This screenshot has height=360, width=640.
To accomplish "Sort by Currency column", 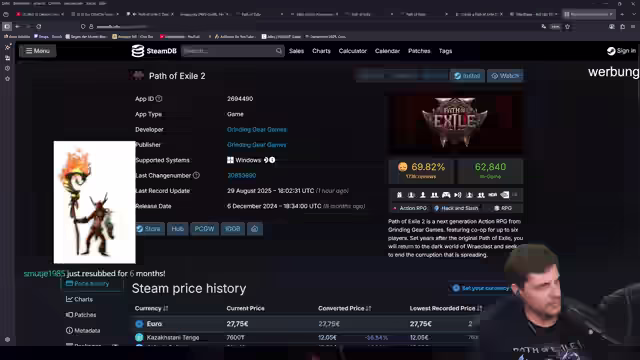I will (x=151, y=309).
